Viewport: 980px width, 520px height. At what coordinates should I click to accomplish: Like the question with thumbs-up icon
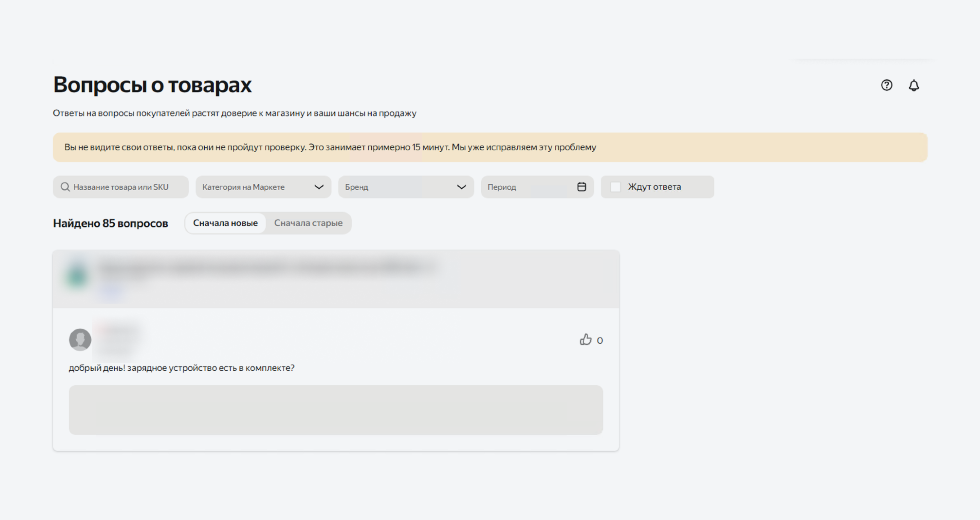tap(585, 340)
